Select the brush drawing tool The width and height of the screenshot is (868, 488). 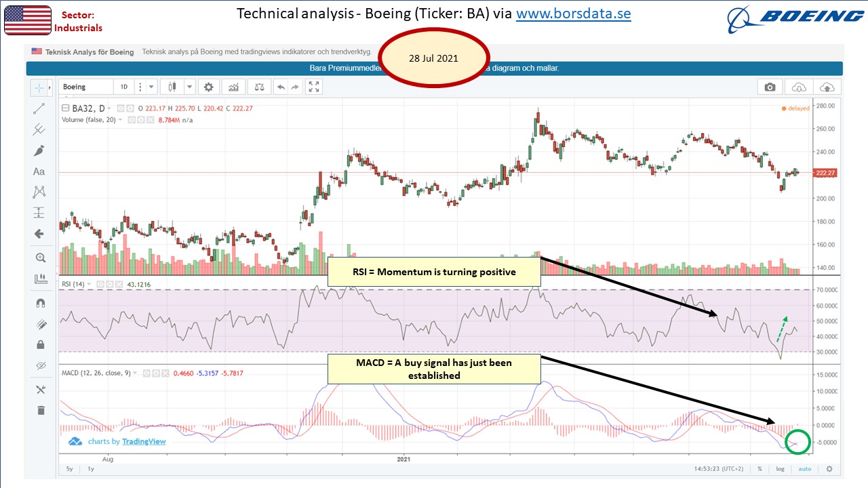click(39, 150)
